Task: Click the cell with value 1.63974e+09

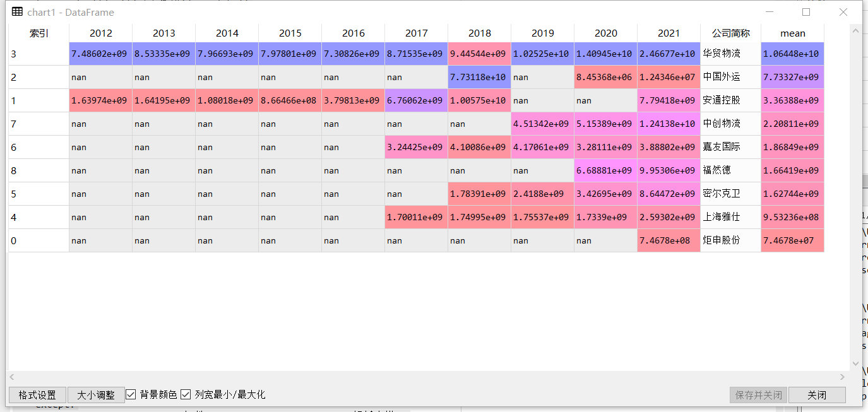Action: click(101, 100)
